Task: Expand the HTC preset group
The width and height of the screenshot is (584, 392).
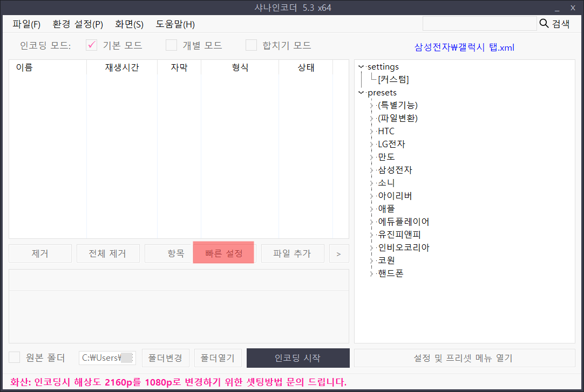Action: 371,131
